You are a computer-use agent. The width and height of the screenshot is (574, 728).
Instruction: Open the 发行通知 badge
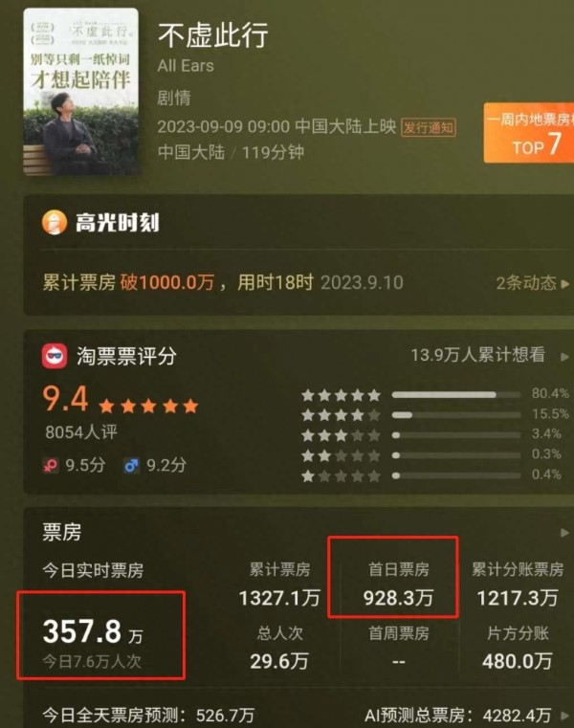coord(429,127)
